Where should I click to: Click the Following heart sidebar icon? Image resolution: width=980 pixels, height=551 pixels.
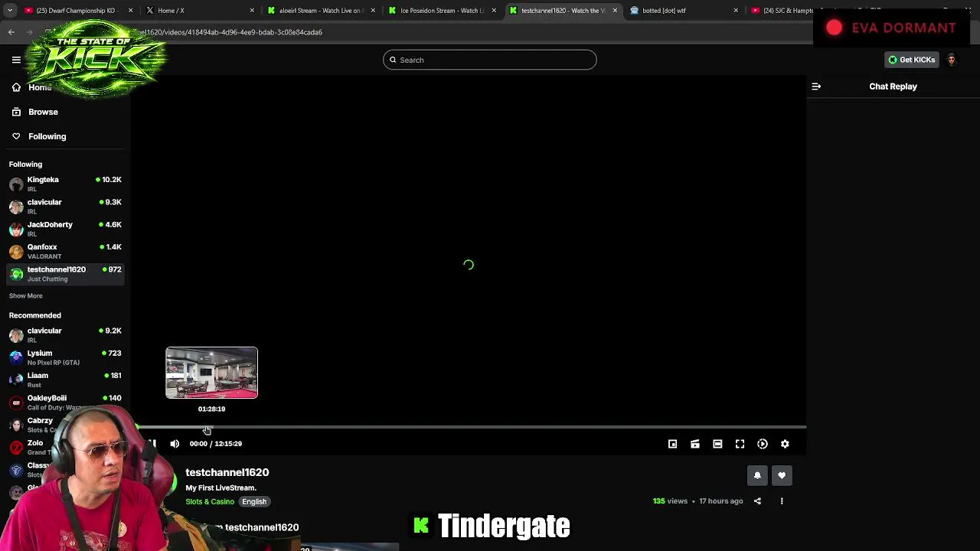pos(16,136)
